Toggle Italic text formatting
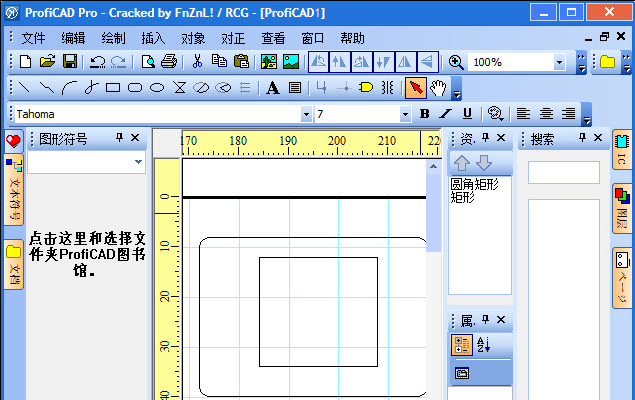The image size is (635, 400). tap(445, 114)
